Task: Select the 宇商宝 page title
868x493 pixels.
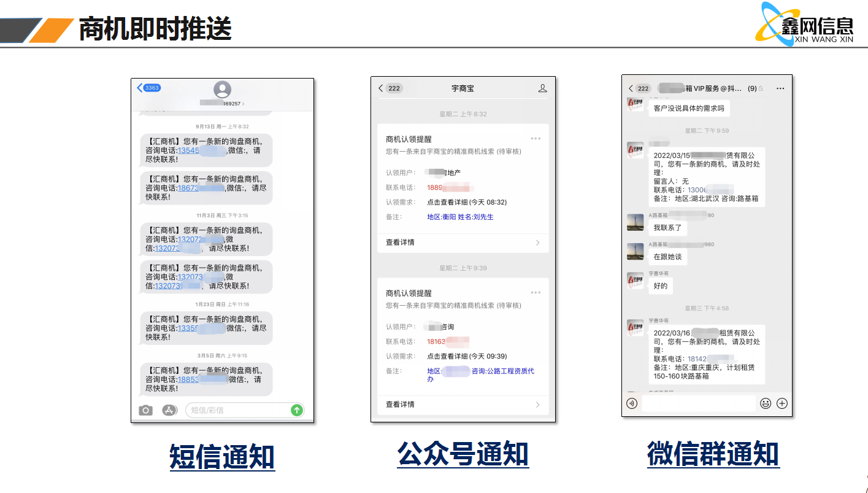Action: pyautogui.click(x=463, y=88)
